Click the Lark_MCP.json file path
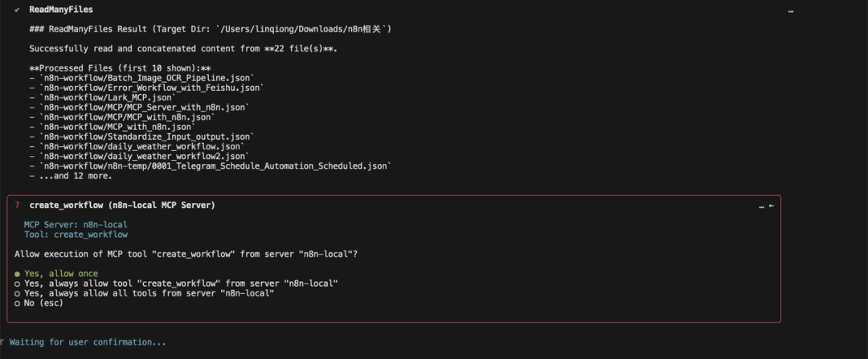 pos(108,97)
